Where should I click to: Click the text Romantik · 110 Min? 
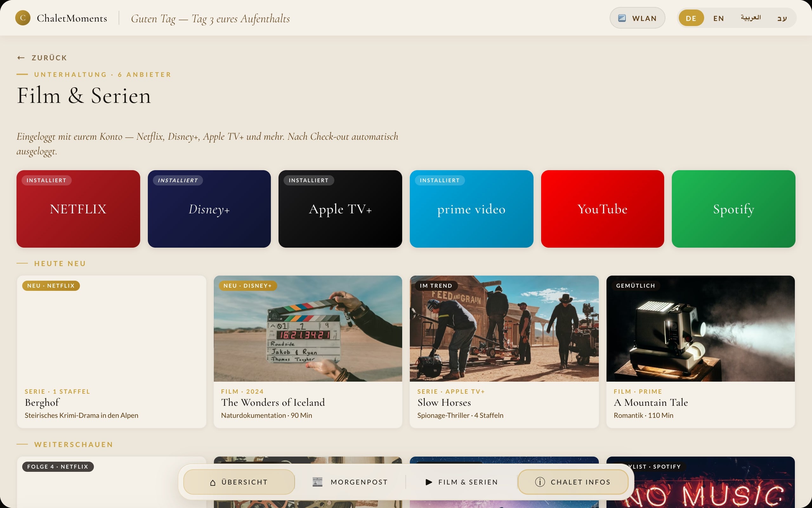click(643, 416)
